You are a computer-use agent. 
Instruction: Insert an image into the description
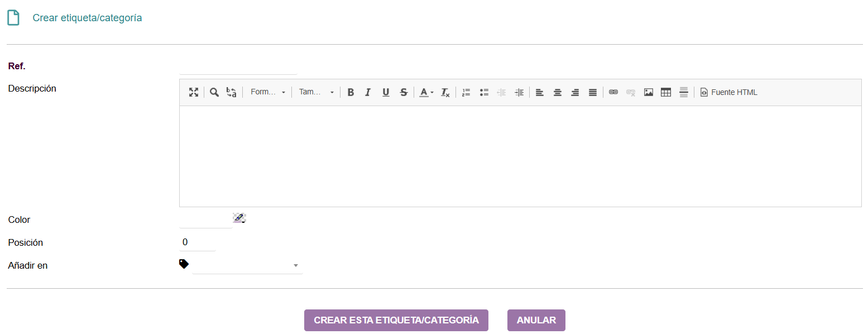pyautogui.click(x=648, y=92)
